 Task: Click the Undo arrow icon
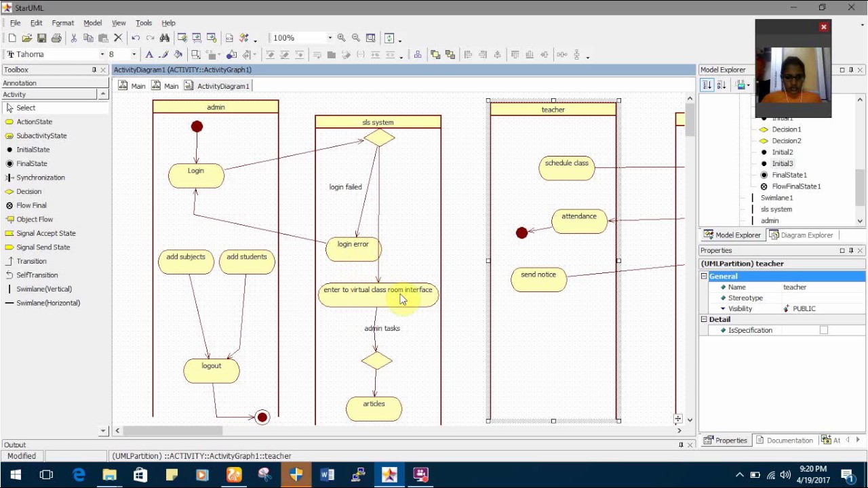tap(136, 38)
